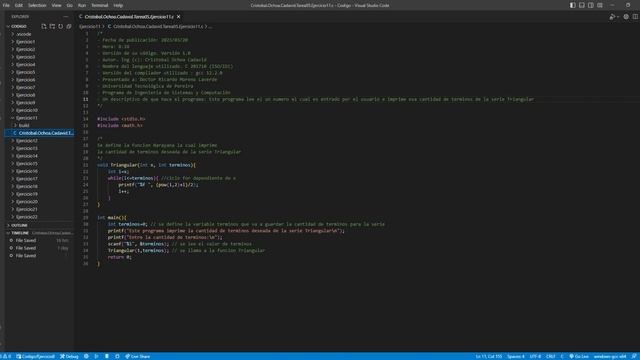Open the Selection menu
Screen dimensions: 640x360
click(37, 5)
